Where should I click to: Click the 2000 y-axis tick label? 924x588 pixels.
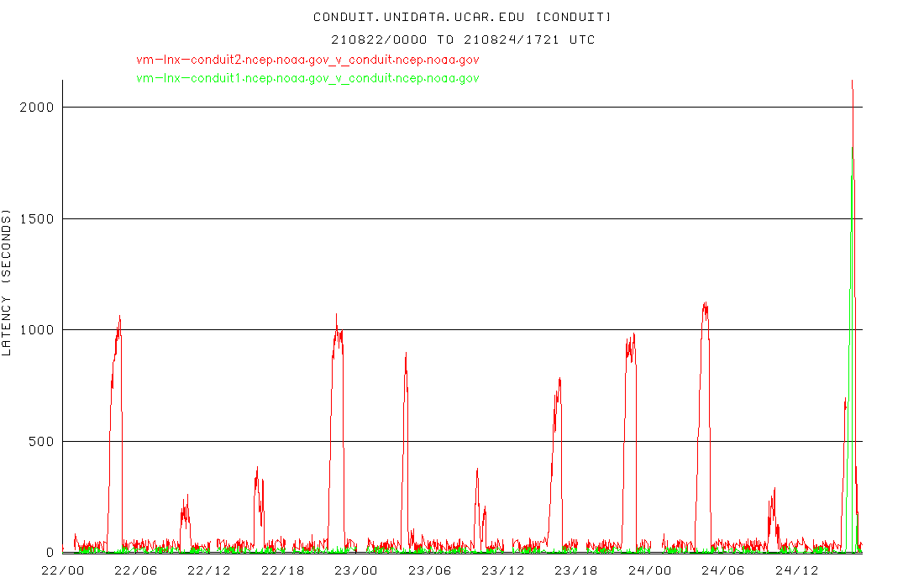click(39, 108)
